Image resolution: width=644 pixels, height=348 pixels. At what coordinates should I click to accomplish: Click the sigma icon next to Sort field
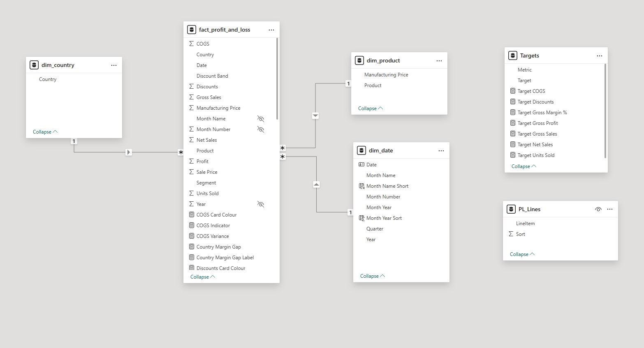pyautogui.click(x=511, y=234)
